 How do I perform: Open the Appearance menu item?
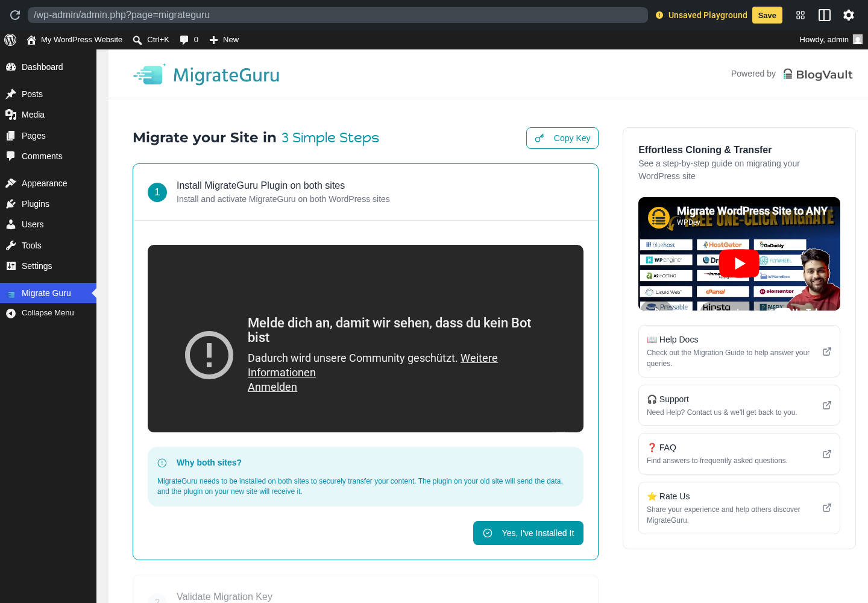(x=48, y=183)
